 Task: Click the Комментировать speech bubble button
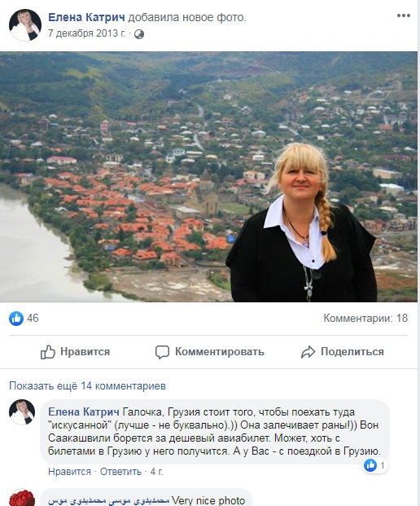(209, 352)
